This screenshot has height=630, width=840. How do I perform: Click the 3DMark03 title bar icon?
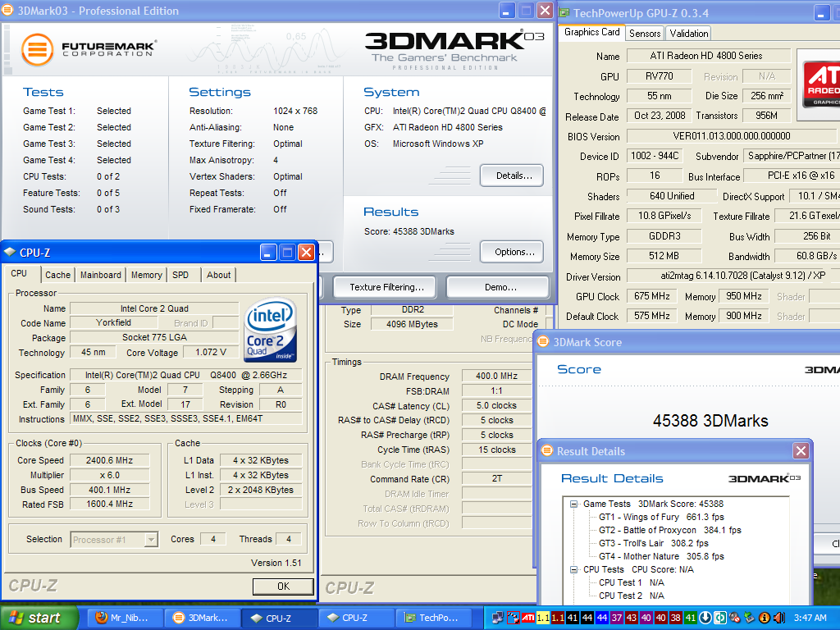[7, 10]
